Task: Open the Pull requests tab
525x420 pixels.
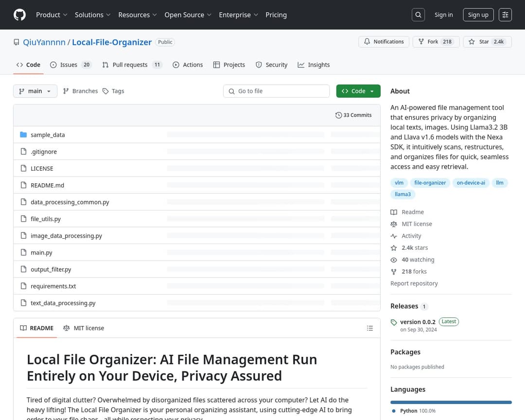Action: coord(132,65)
